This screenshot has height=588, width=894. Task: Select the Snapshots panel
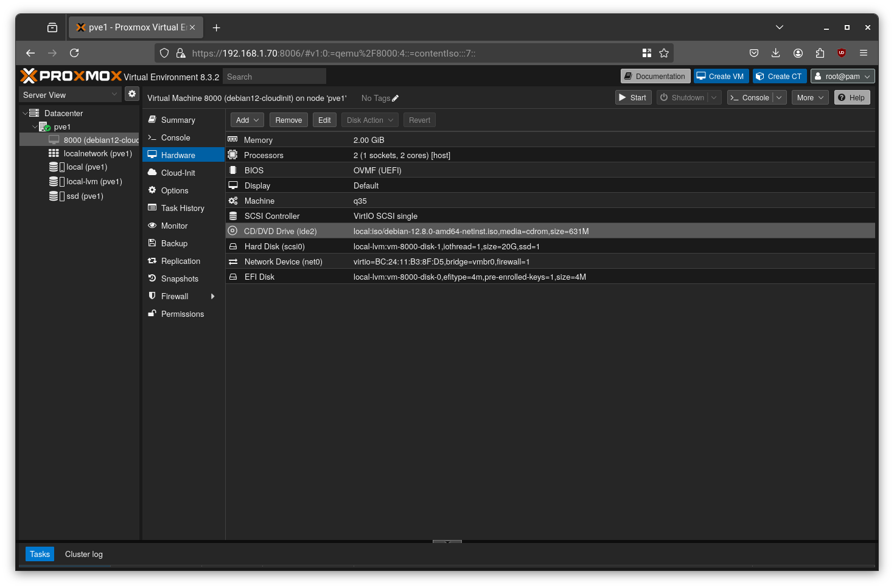pos(180,278)
